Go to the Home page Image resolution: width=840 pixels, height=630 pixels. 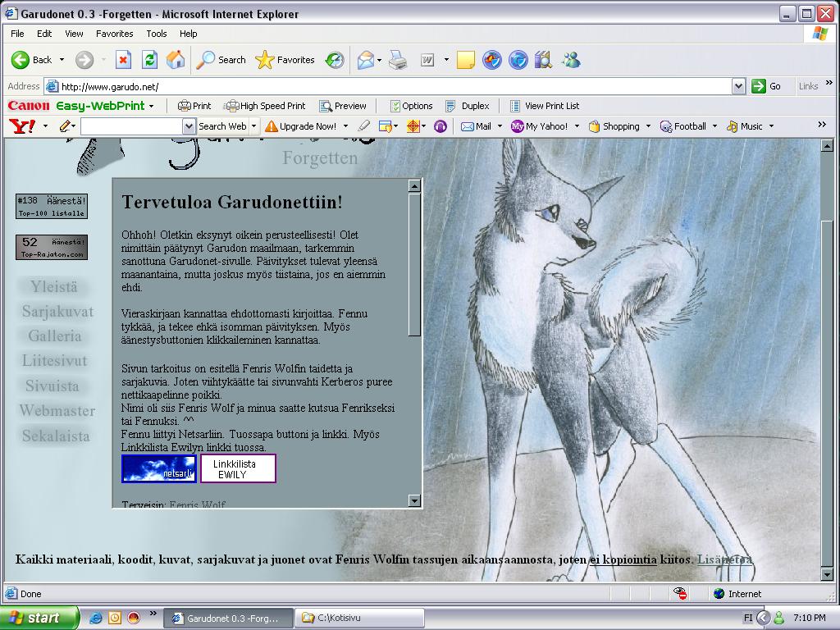(x=176, y=60)
